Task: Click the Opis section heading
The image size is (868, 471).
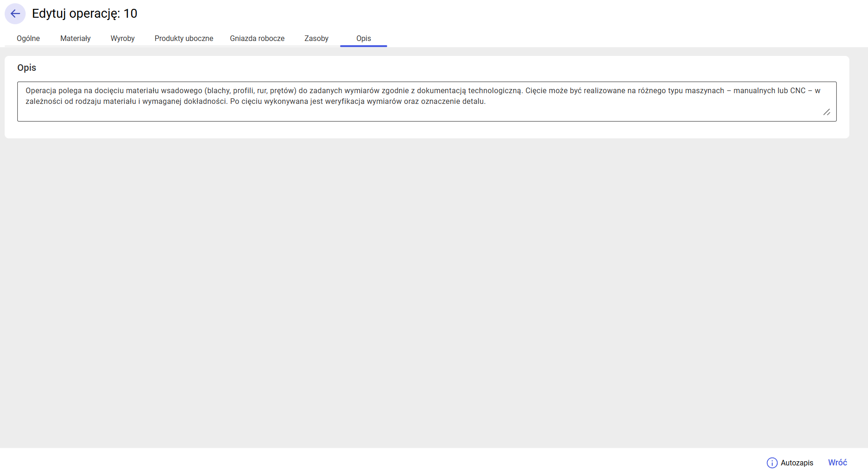Action: pos(27,68)
